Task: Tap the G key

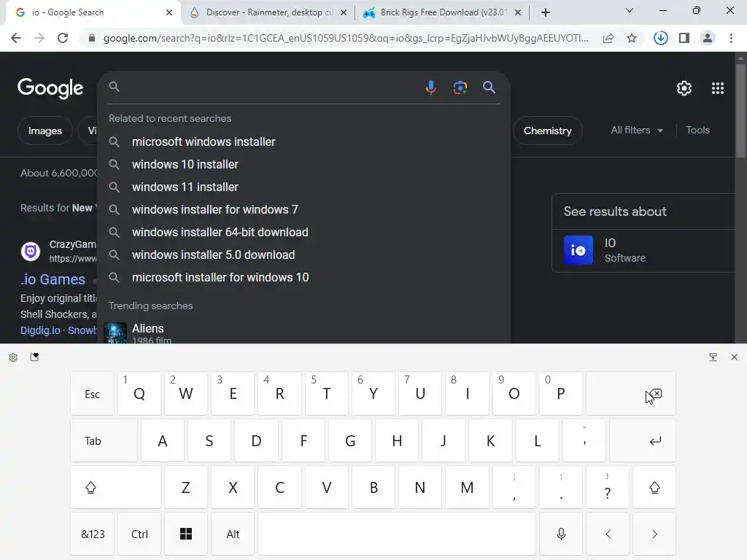Action: [x=350, y=440]
